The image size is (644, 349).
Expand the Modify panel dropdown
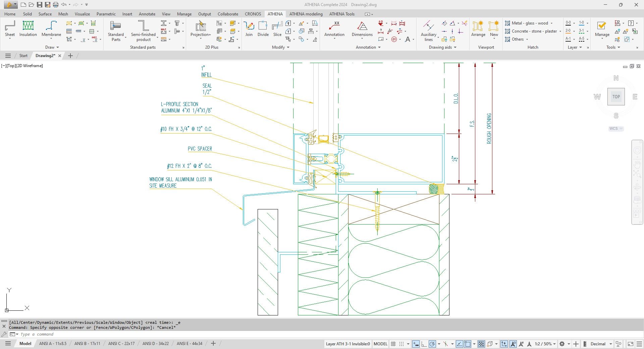coord(281,47)
